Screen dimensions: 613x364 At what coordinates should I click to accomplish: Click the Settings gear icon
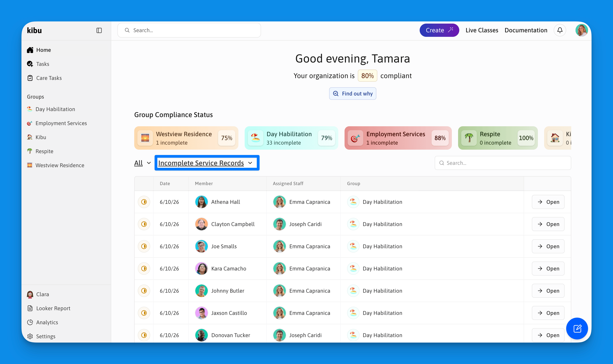30,336
